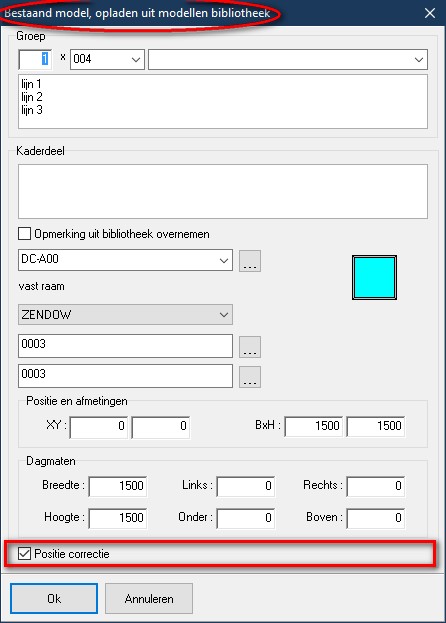Select line lijn 2 in the Groep text box
Viewport: 446px width, 623px height.
(32, 97)
